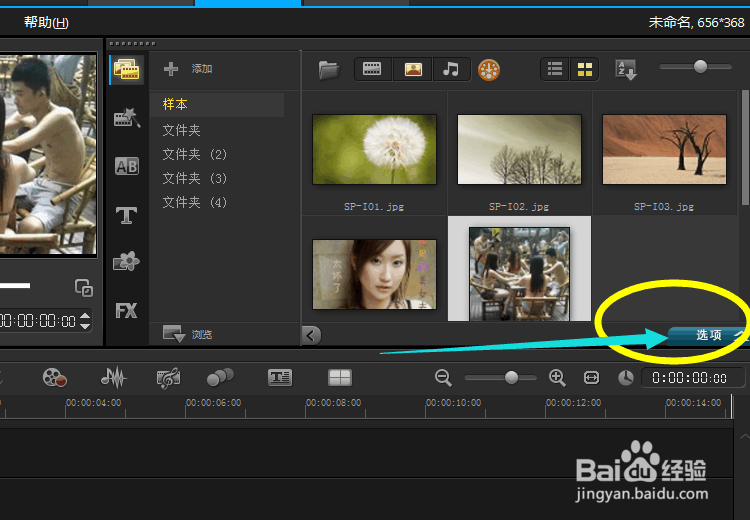This screenshot has height=520, width=750.
Task: Open the Subtitle Editor icon
Action: click(x=280, y=377)
